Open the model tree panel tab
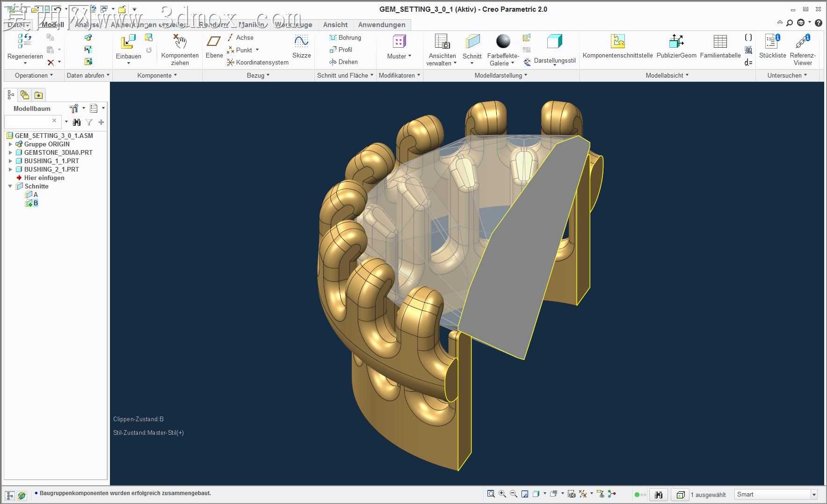827x504 pixels. [x=11, y=95]
